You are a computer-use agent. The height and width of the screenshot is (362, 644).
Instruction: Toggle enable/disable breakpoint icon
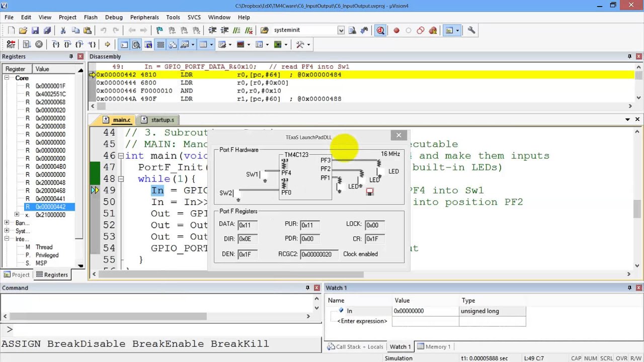pyautogui.click(x=409, y=31)
